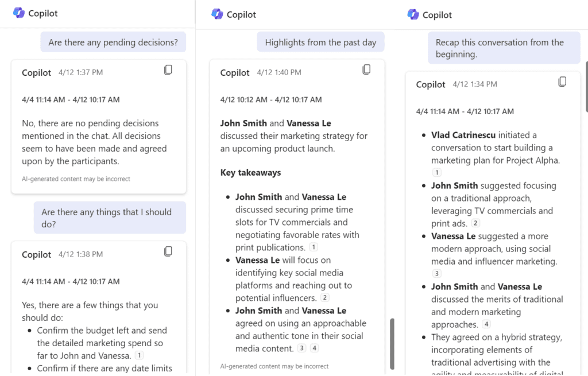Click the Copilot logo in the middle panel header
The width and height of the screenshot is (588, 376).
tap(217, 14)
